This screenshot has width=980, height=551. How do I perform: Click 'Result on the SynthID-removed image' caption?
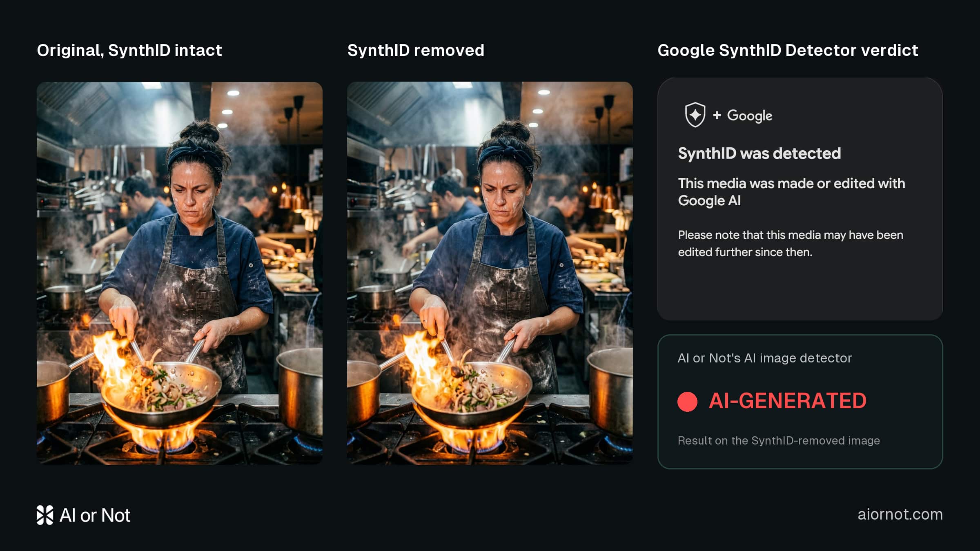(779, 441)
